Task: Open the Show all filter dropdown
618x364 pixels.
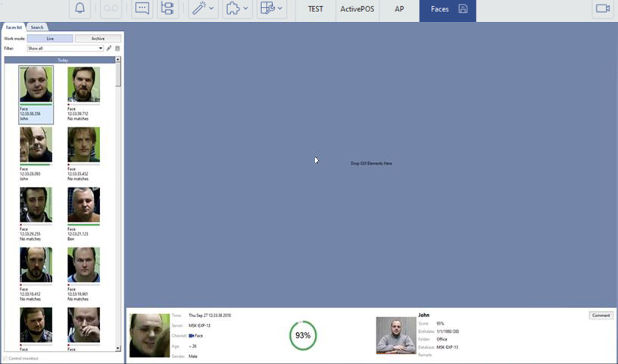Action: [64, 48]
